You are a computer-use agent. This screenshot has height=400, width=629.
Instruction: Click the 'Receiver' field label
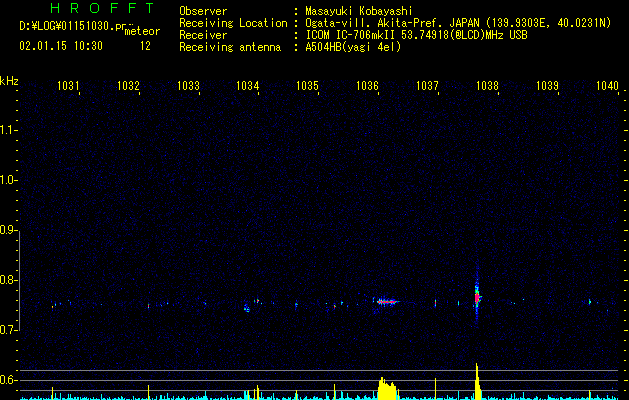pyautogui.click(x=203, y=35)
